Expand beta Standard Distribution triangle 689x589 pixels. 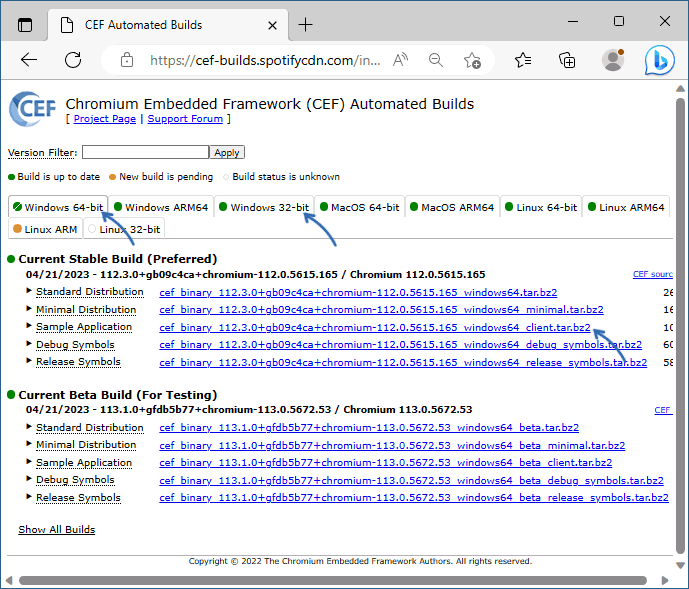(29, 426)
